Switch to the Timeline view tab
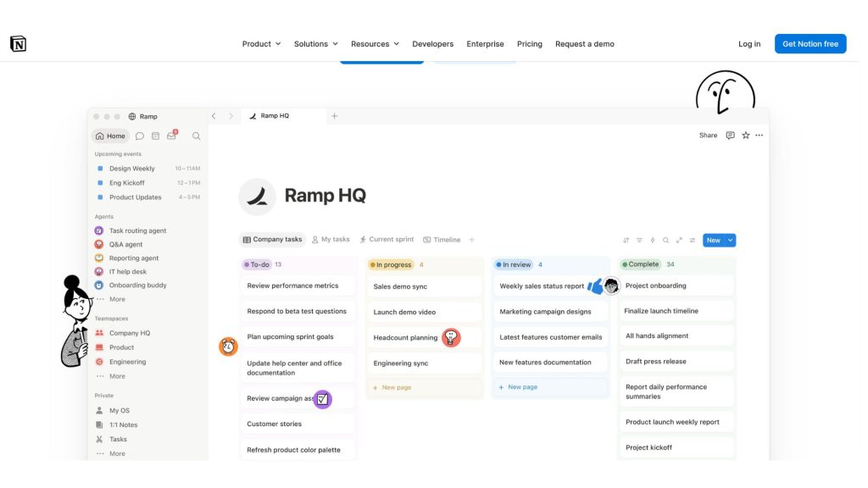The image size is (868, 488). [x=442, y=240]
